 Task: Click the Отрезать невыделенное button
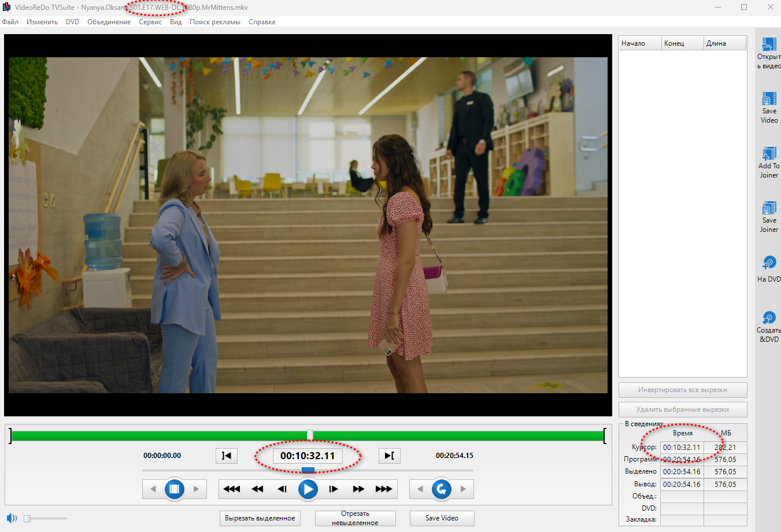(355, 518)
